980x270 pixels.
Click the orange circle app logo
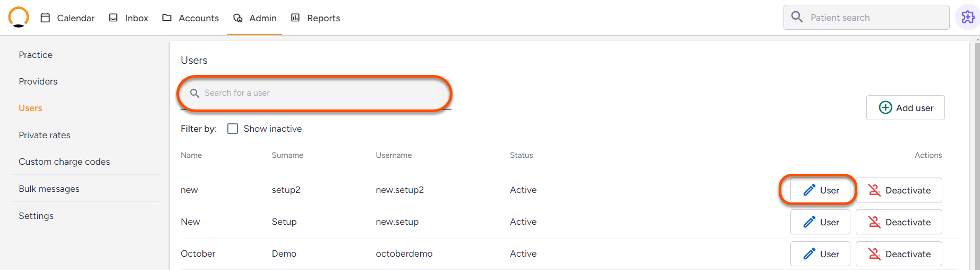[19, 17]
